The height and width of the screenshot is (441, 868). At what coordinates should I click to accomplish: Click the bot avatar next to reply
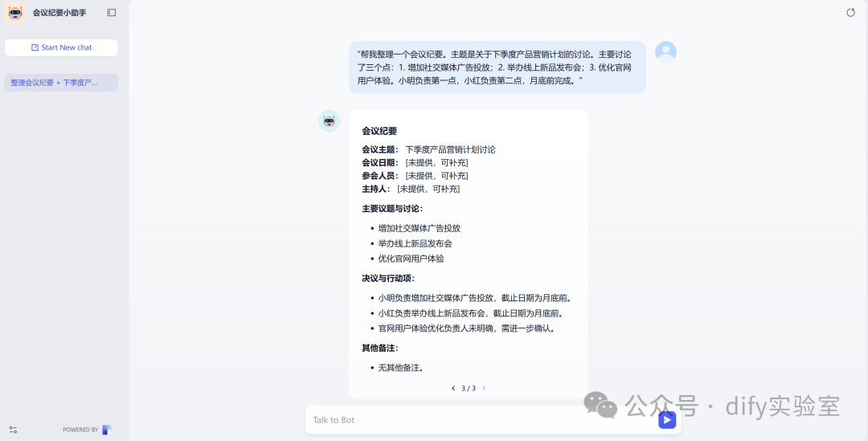[330, 120]
